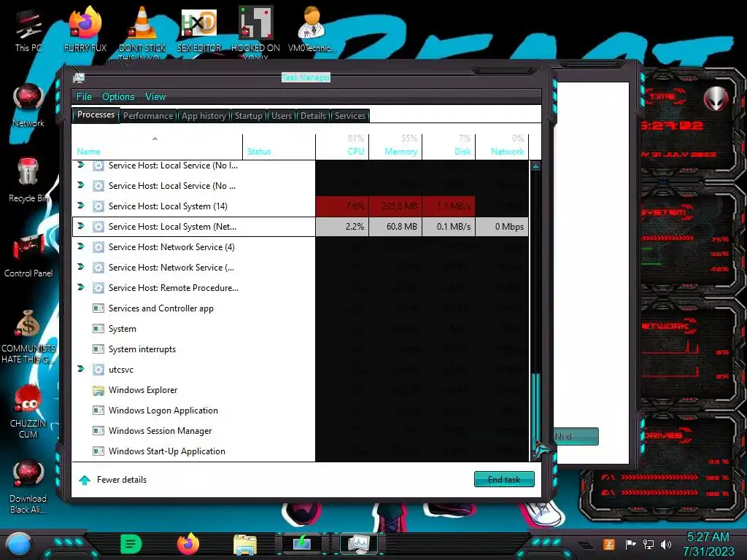Image resolution: width=747 pixels, height=560 pixels.
Task: Click Next in the background window
Action: coord(576,437)
